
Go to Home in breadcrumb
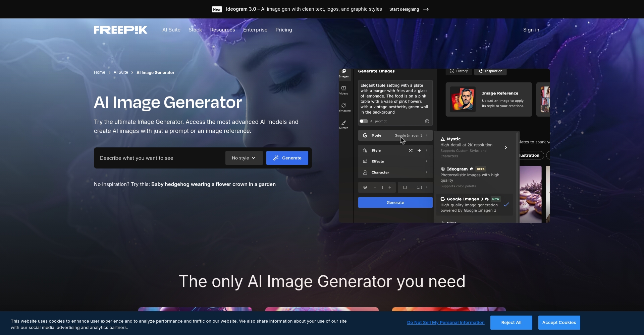coord(100,72)
